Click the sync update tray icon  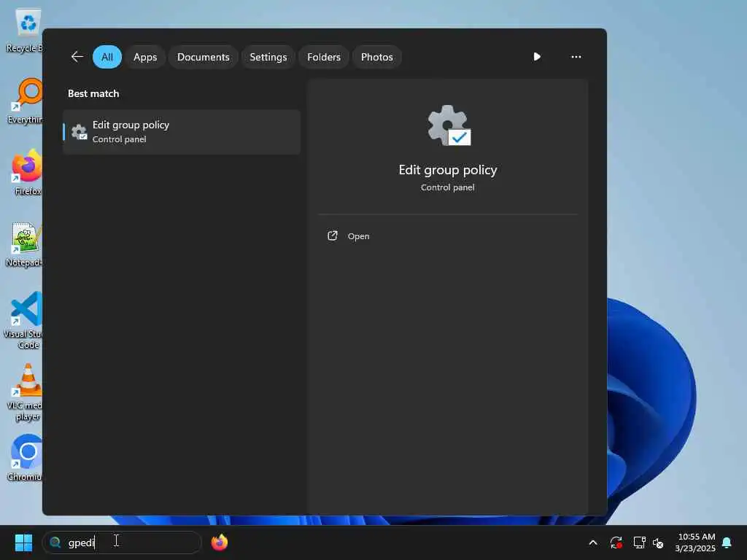[x=616, y=542]
